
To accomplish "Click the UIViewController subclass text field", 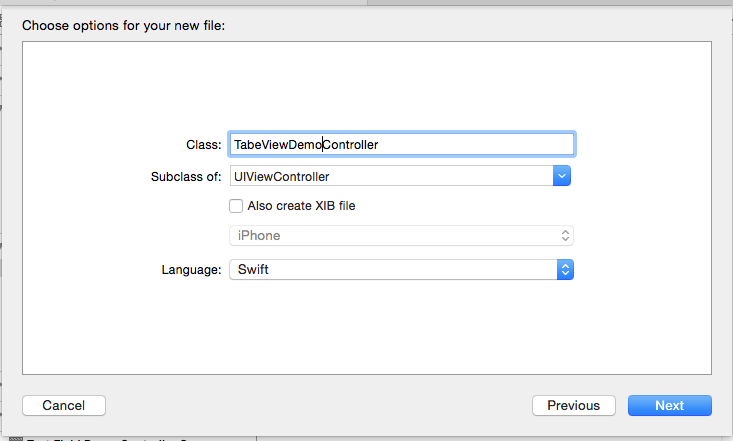I will click(x=390, y=176).
